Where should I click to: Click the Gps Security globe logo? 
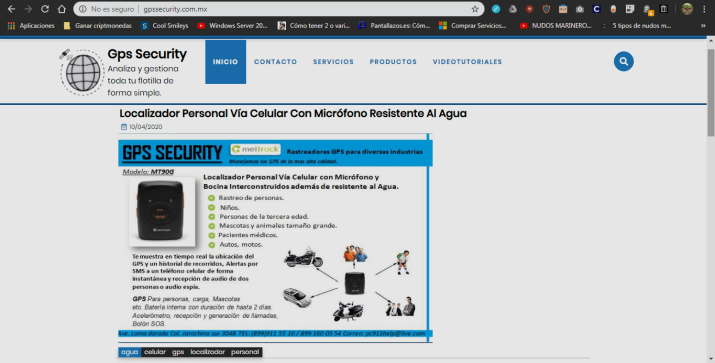pyautogui.click(x=82, y=72)
